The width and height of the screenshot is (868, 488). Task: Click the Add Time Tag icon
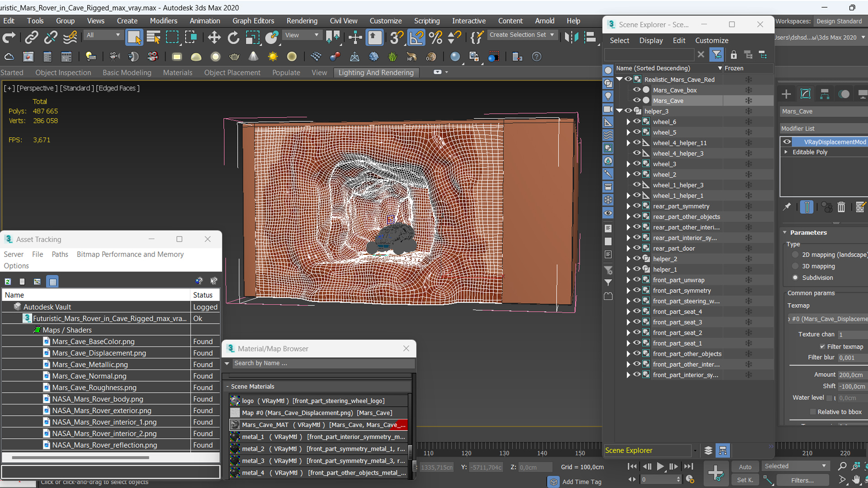point(553,482)
